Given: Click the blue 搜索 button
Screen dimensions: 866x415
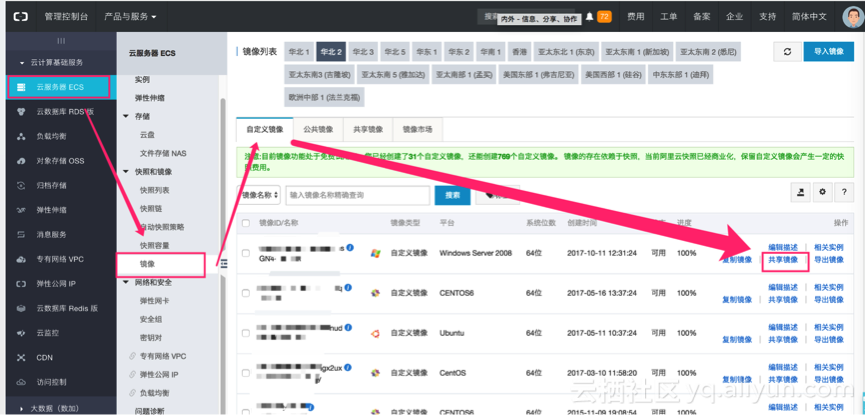Looking at the screenshot, I should coord(452,195).
